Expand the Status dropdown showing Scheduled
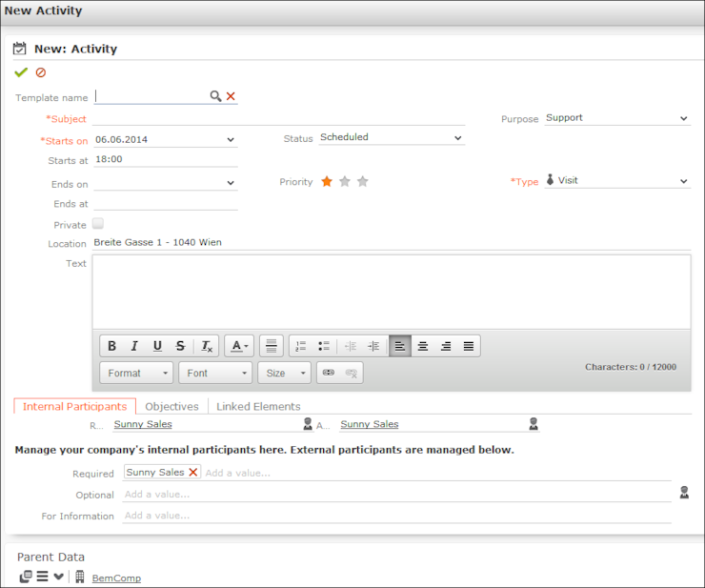This screenshot has width=705, height=588. pos(391,137)
